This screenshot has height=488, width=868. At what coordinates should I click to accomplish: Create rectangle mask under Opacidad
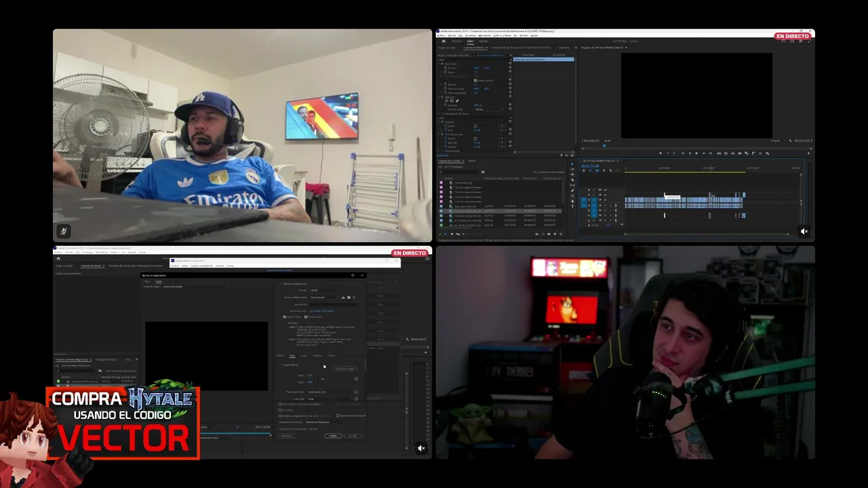pyautogui.click(x=452, y=101)
